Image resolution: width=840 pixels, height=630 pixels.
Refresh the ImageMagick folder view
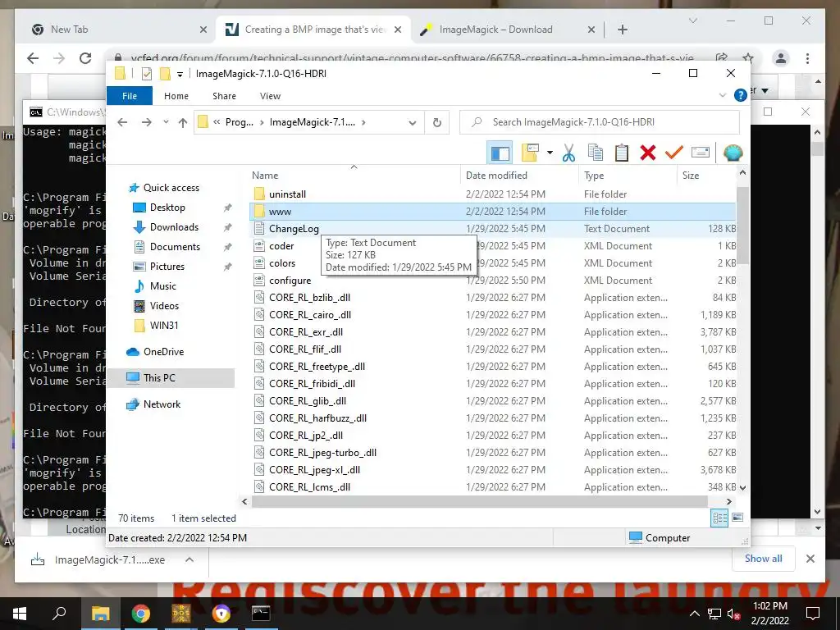coord(436,123)
